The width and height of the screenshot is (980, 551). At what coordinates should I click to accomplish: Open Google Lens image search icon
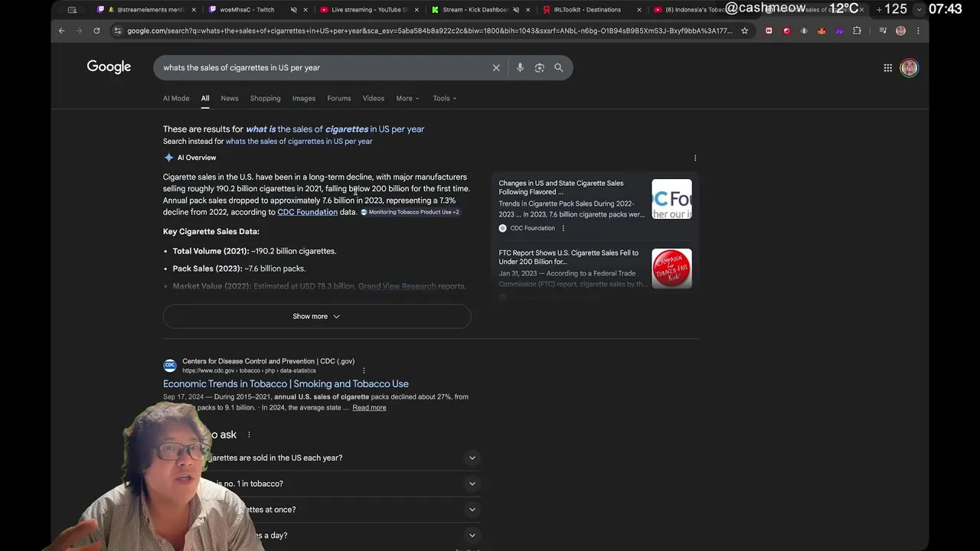pyautogui.click(x=539, y=67)
